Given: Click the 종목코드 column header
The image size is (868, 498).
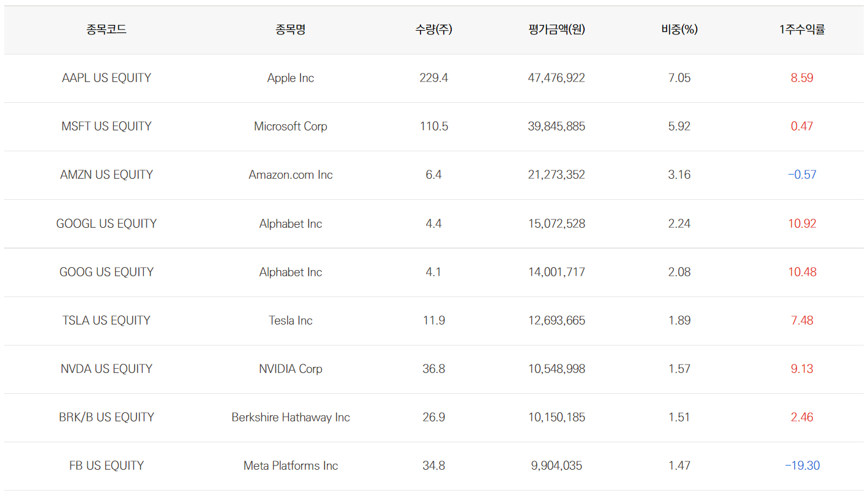Looking at the screenshot, I should 107,29.
